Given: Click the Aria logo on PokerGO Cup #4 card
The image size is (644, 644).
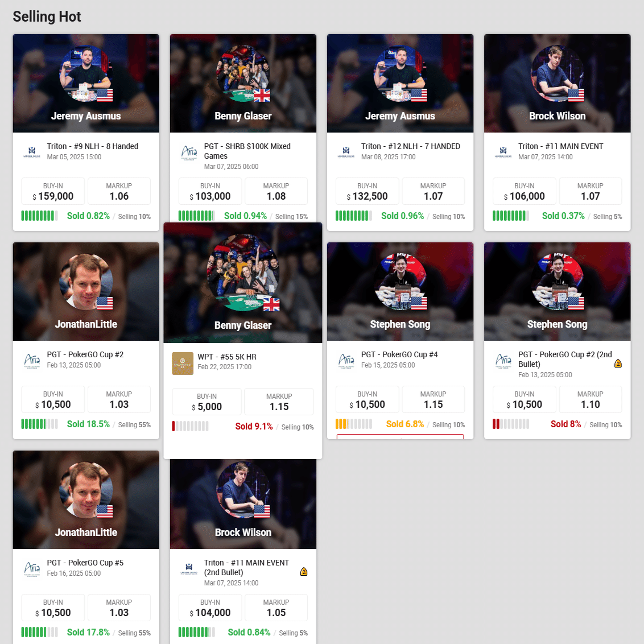Looking at the screenshot, I should [x=346, y=361].
